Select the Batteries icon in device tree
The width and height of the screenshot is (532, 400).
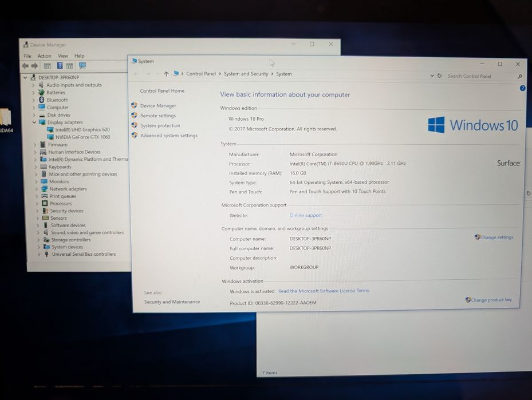click(x=41, y=92)
